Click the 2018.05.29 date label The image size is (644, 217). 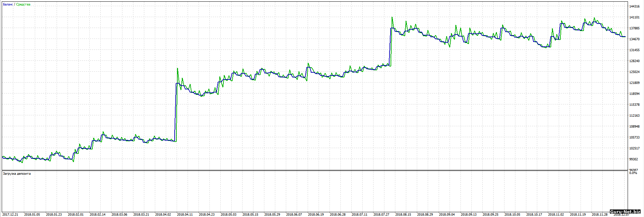(x=272, y=215)
